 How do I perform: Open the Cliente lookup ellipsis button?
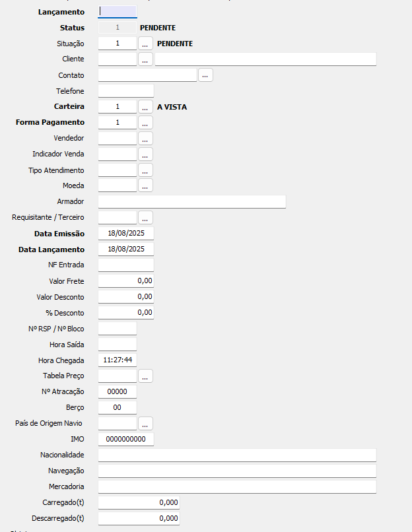(x=145, y=59)
